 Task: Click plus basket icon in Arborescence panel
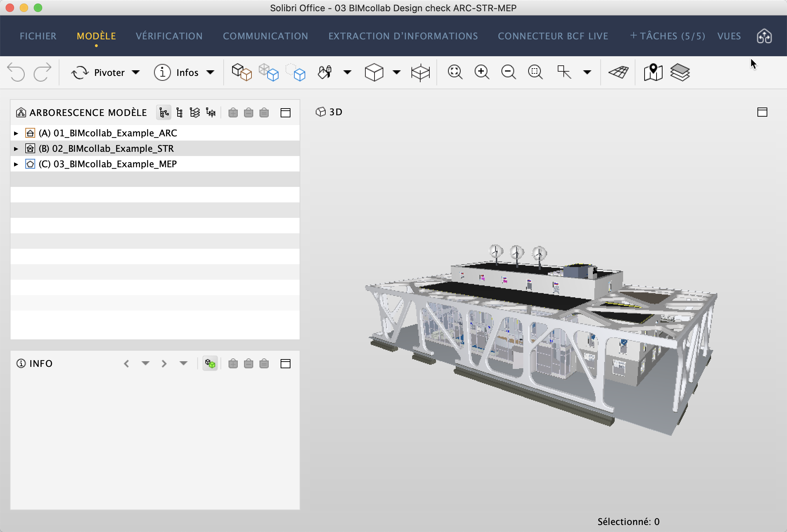coord(233,112)
